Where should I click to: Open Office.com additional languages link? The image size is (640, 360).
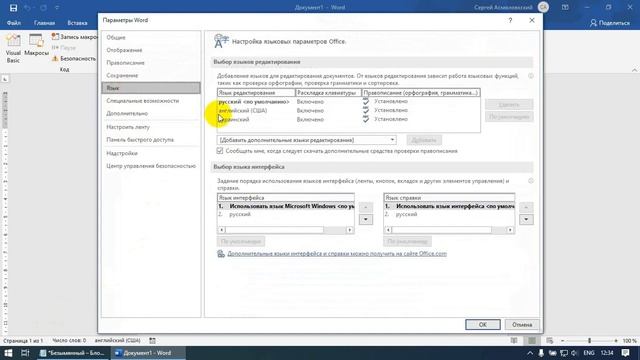tap(337, 253)
